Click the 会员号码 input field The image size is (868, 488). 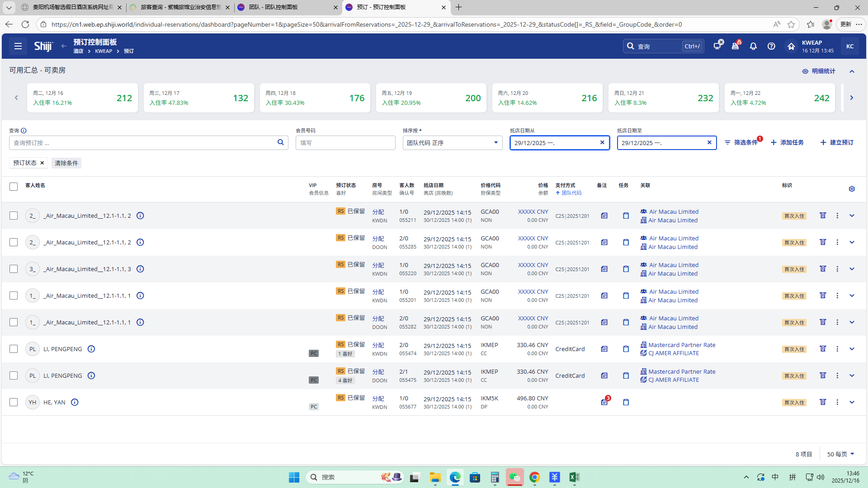(x=345, y=143)
